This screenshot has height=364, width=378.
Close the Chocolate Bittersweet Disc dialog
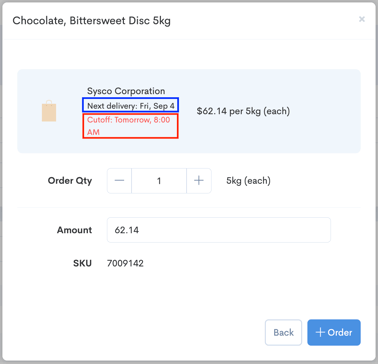tap(362, 19)
